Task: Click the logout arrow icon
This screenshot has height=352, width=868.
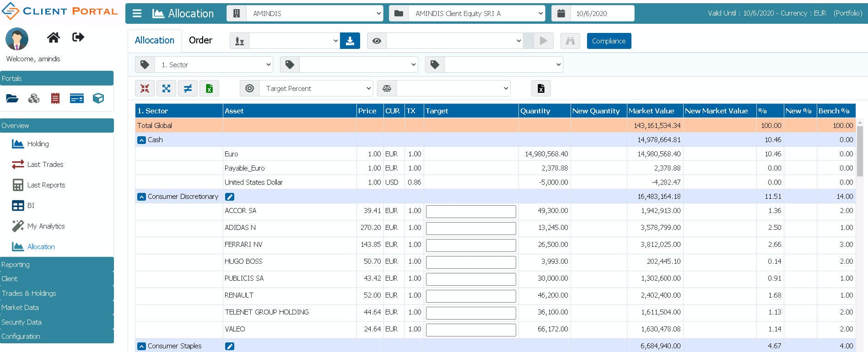Action: tap(78, 37)
